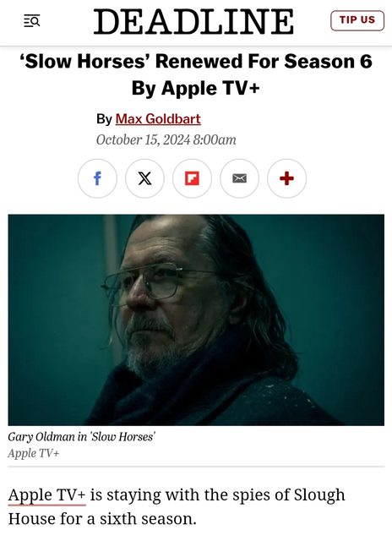Tap the Gary Oldman photo caption

click(x=82, y=437)
